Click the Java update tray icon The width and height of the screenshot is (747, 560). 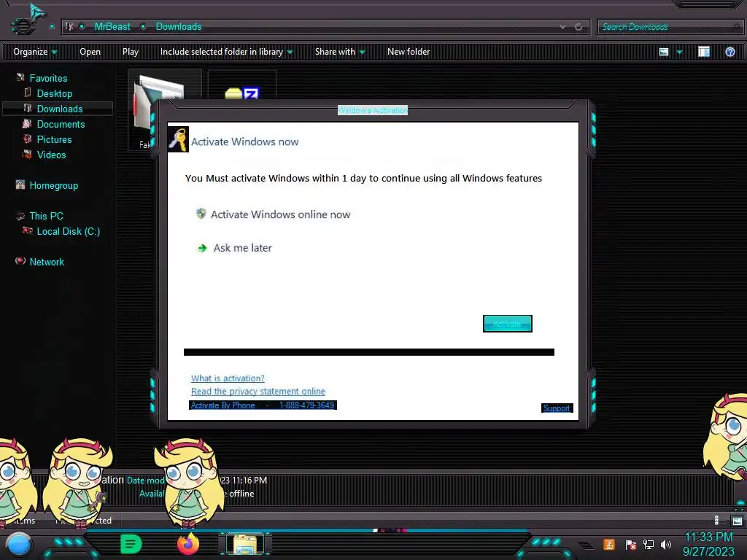609,544
